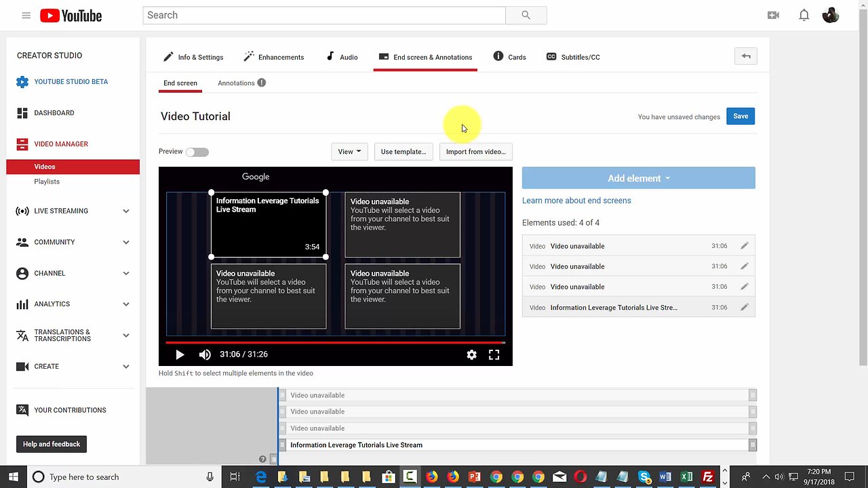The height and width of the screenshot is (488, 868).
Task: Select the Information Leverage Tutorials Live Stream element in preview
Action: coord(269,225)
